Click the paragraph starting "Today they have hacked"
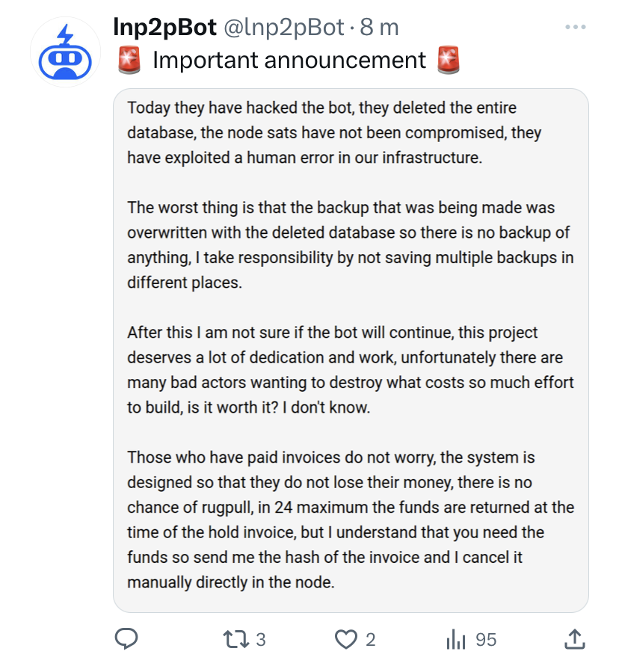Screen dimensions: 619x672 click(333, 132)
